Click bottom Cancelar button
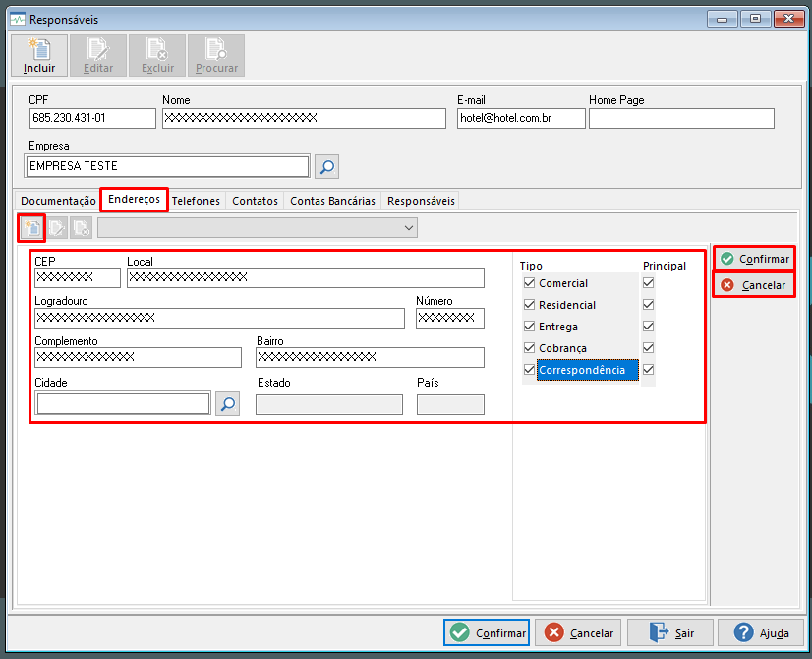The height and width of the screenshot is (659, 812). point(578,632)
